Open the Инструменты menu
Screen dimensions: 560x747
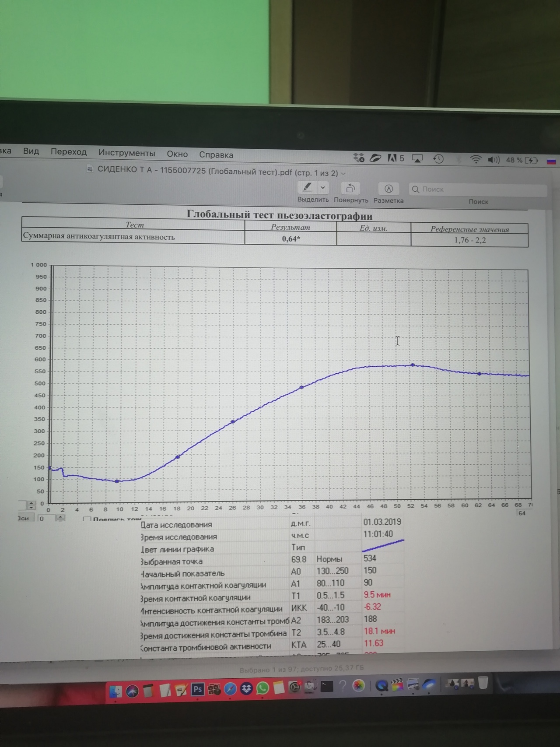tap(126, 153)
